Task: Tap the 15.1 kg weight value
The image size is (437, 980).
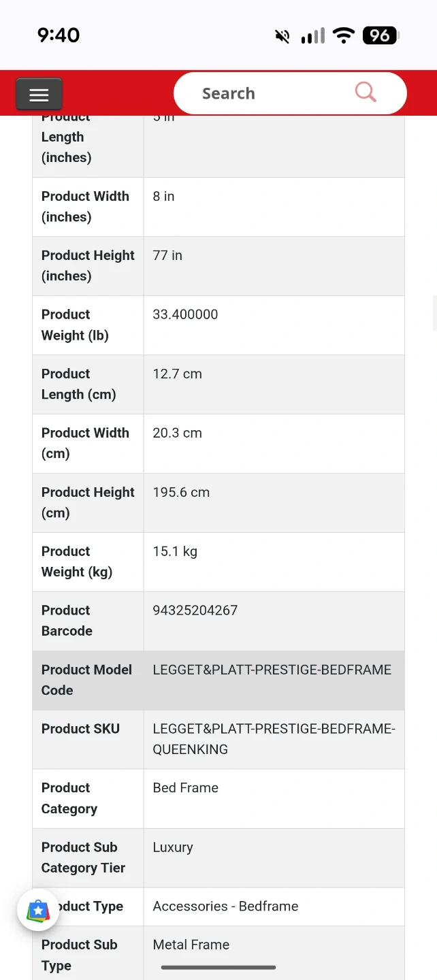Action: (175, 551)
